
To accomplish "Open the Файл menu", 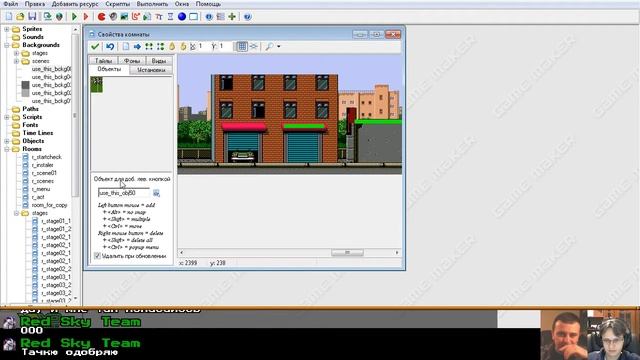I will click(11, 4).
